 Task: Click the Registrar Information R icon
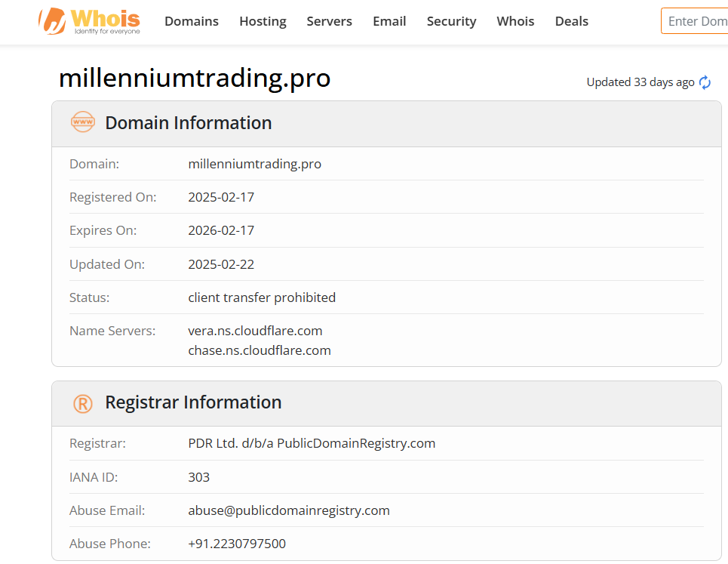click(83, 403)
